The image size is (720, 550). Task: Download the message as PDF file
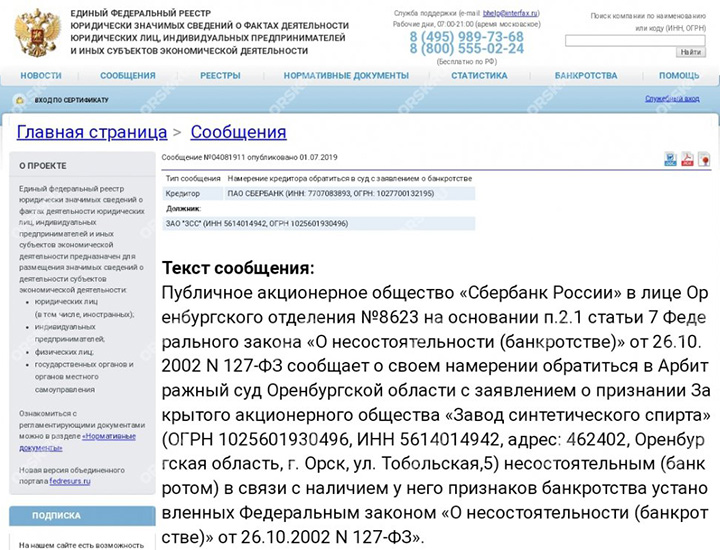687,159
